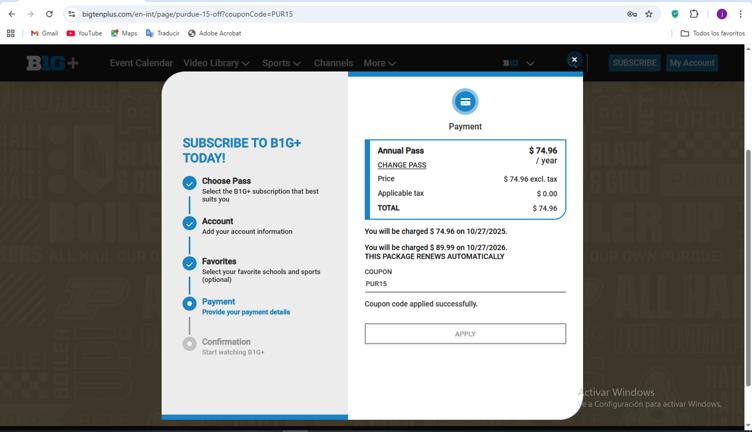Open the Adobe Acrobat bookmark

coord(214,33)
